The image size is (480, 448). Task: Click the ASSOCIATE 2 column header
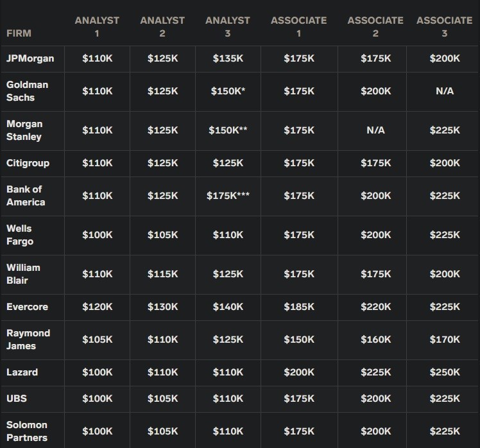pyautogui.click(x=375, y=26)
